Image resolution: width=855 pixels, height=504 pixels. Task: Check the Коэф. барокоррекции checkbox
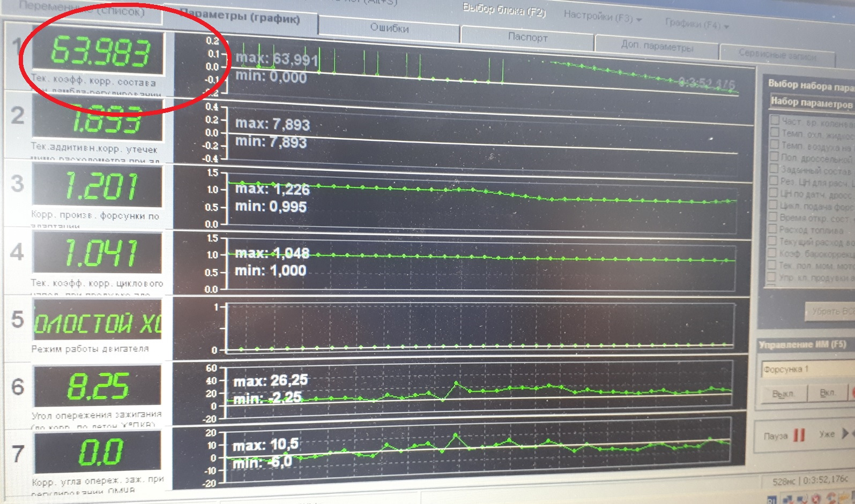click(771, 253)
